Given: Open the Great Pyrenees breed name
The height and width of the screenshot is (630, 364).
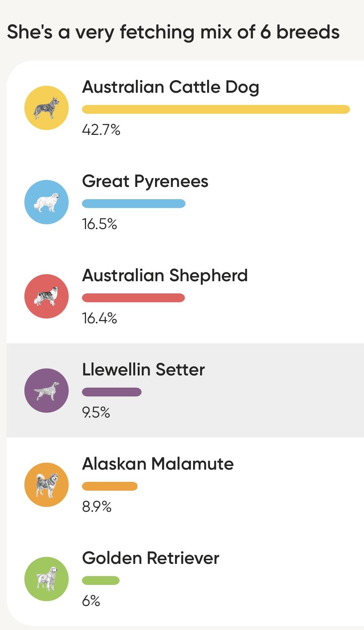Looking at the screenshot, I should tap(145, 181).
